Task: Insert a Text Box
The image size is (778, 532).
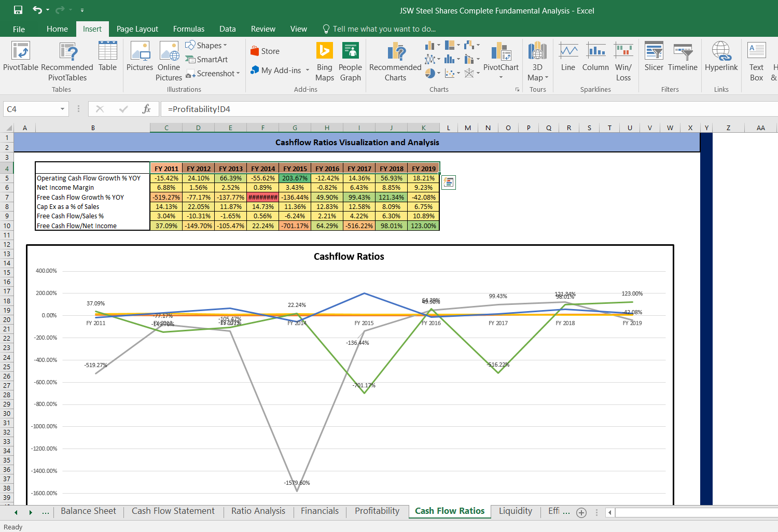Action: point(757,62)
